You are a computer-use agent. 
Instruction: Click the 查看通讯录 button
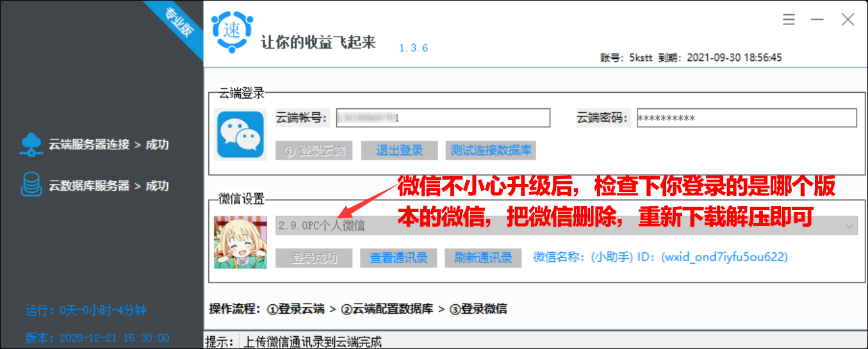click(398, 258)
